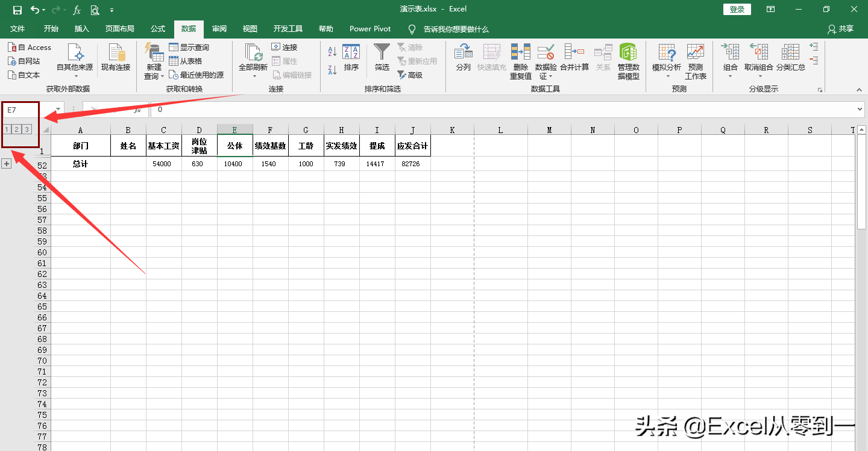Click Forecast Sheet (预测工作表)

pos(695,61)
